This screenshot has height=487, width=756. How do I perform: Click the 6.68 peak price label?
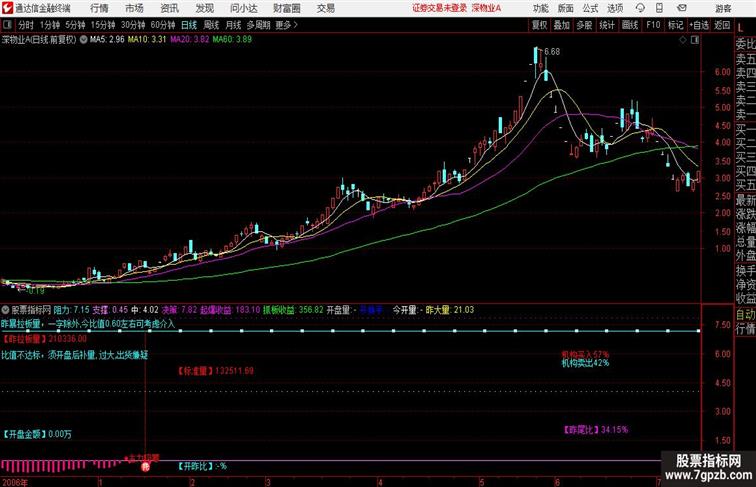tap(552, 52)
